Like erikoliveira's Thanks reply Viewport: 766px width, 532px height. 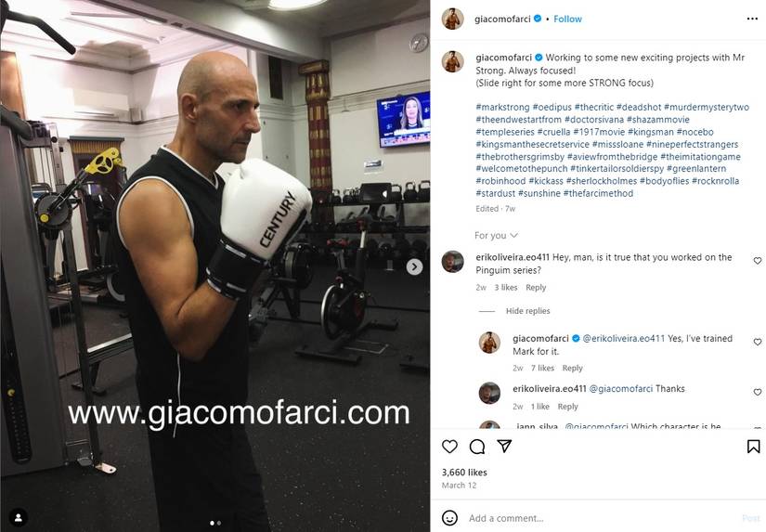point(758,393)
